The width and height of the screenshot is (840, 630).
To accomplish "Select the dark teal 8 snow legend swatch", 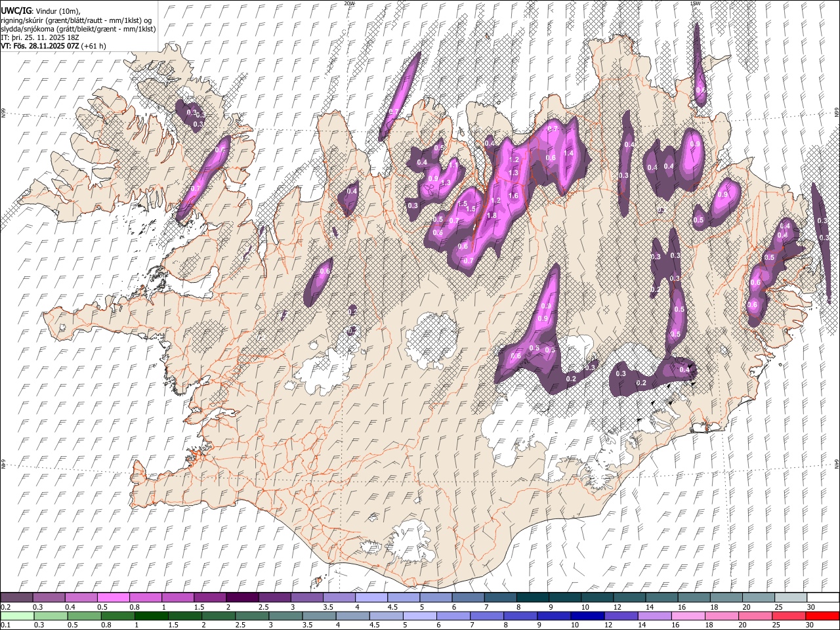I will (x=532, y=598).
